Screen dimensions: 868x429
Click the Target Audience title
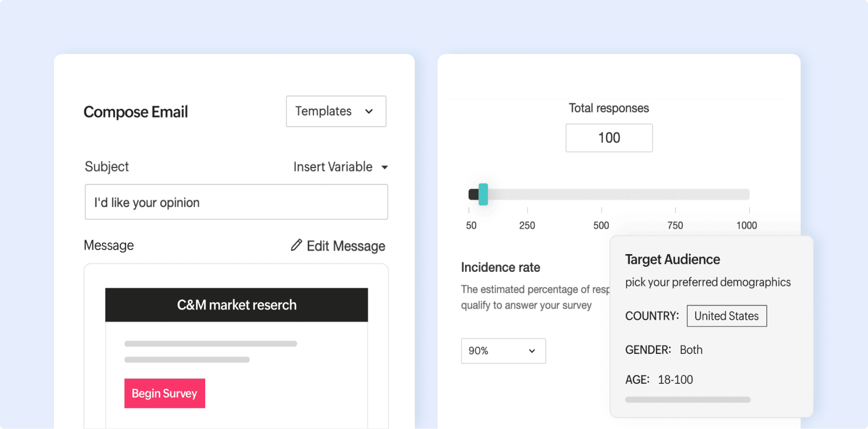[672, 259]
